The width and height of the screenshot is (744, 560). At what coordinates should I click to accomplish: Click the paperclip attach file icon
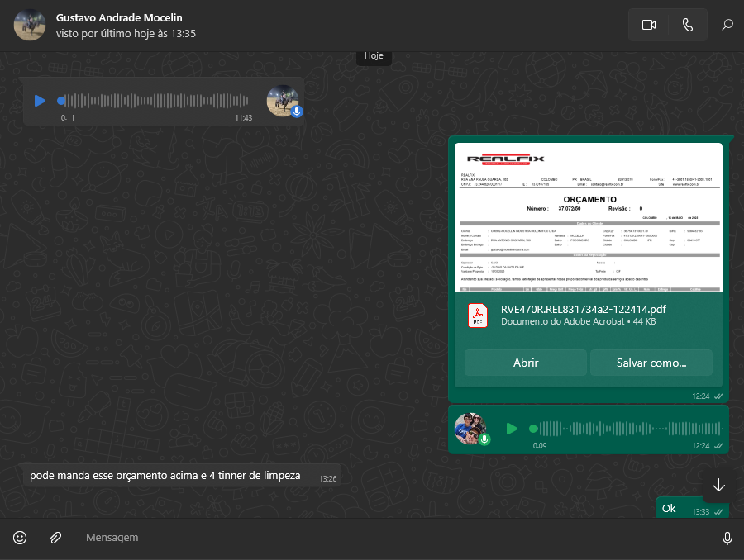(55, 538)
